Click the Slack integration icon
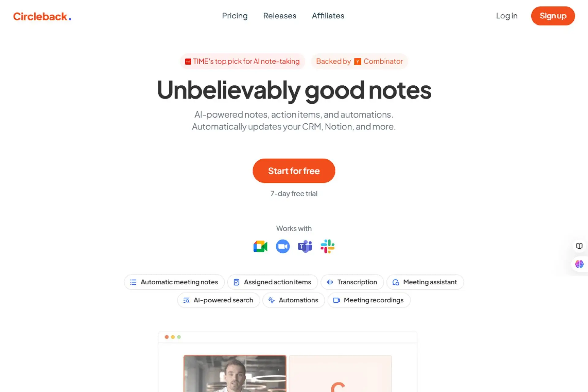Viewport: 588px width, 392px height. (328, 246)
